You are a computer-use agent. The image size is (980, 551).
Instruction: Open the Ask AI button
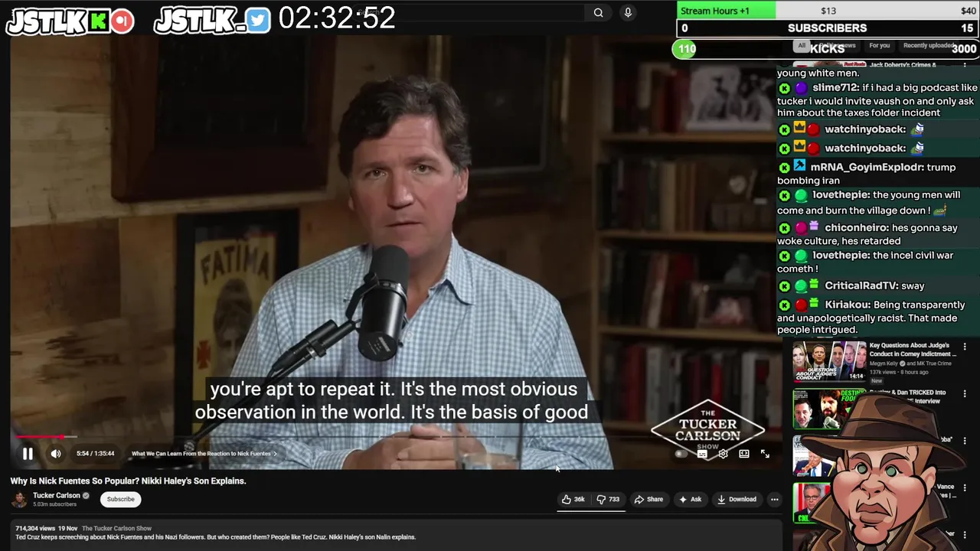pyautogui.click(x=690, y=499)
